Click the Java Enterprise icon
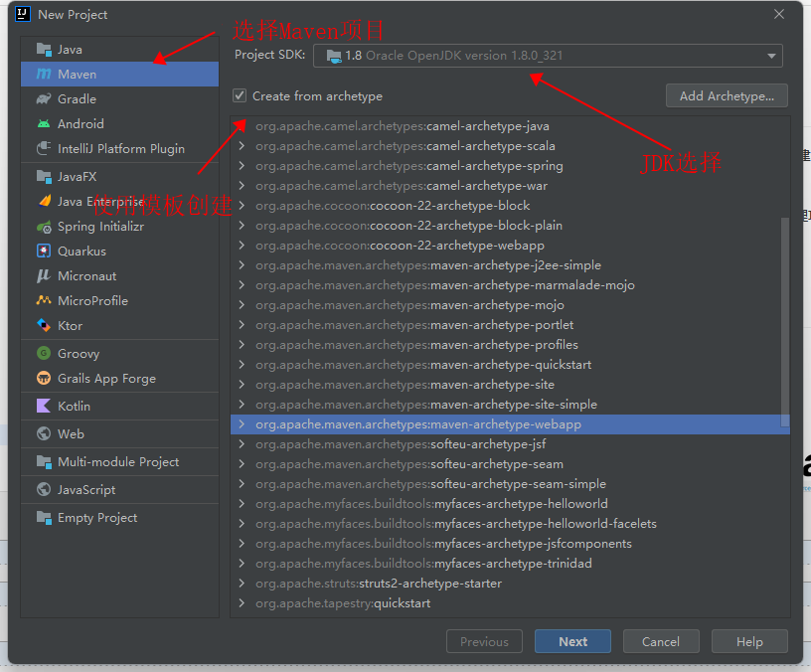The image size is (811, 672). tap(44, 201)
